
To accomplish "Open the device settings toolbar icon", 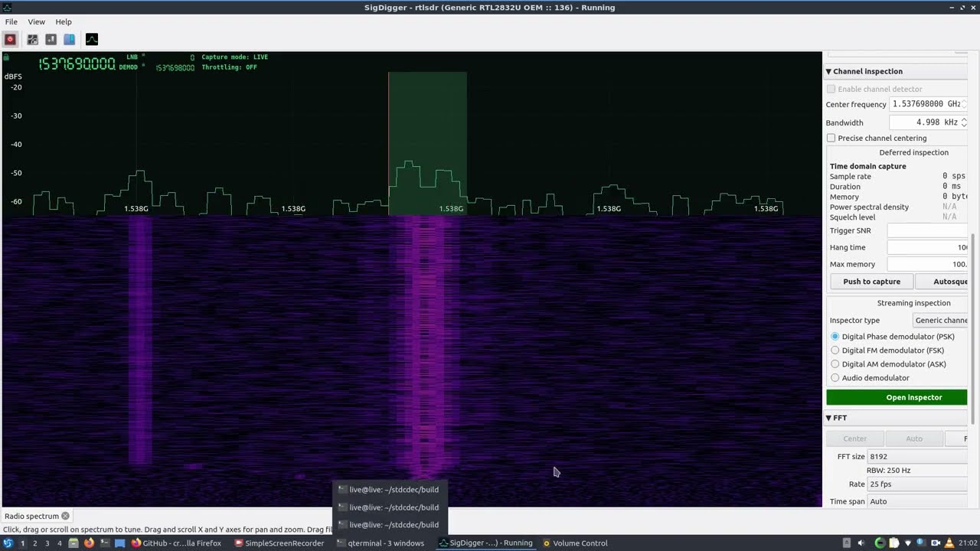I will tap(32, 39).
